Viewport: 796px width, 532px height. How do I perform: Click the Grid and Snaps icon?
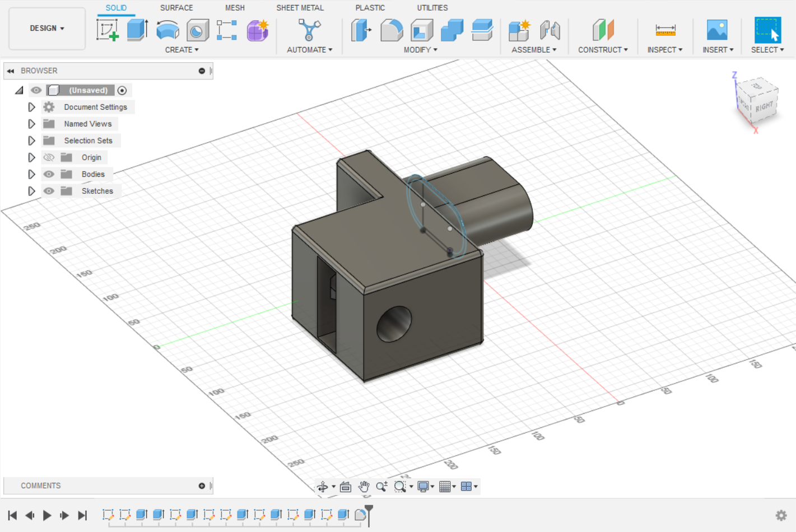[445, 487]
